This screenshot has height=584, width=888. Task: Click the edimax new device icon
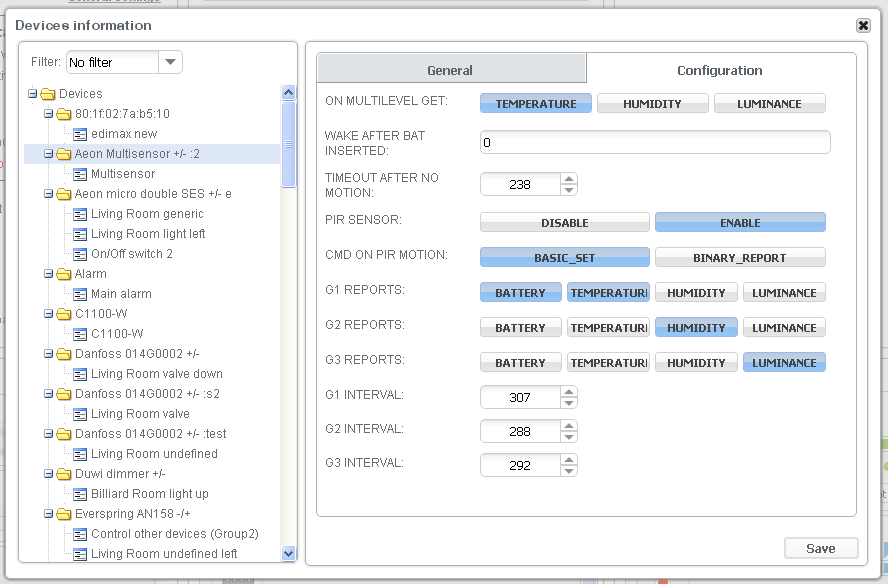[x=81, y=134]
